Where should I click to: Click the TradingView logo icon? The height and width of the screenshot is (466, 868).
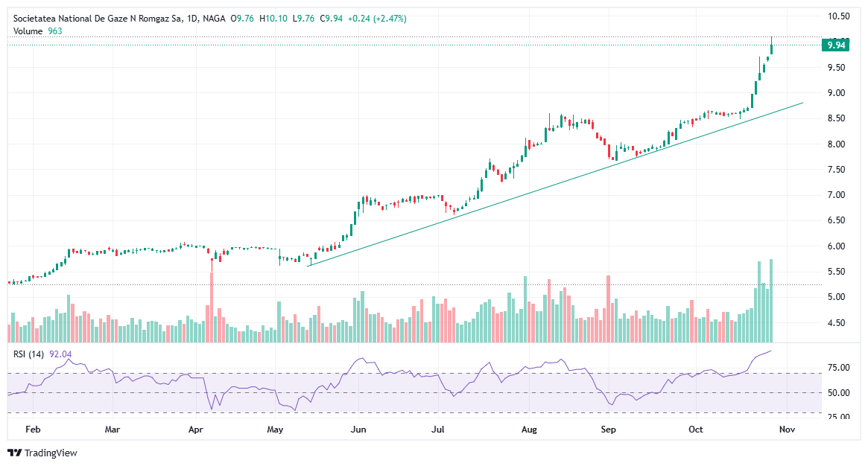click(14, 453)
